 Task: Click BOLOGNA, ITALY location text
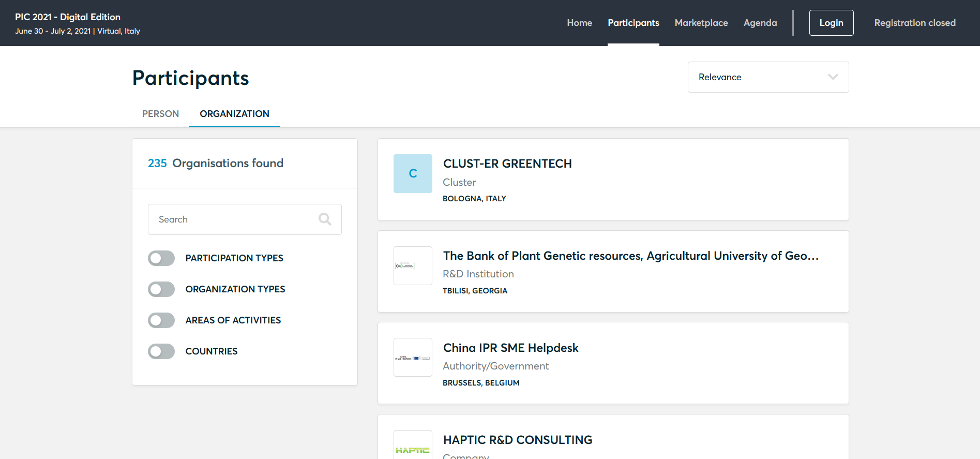click(x=474, y=199)
